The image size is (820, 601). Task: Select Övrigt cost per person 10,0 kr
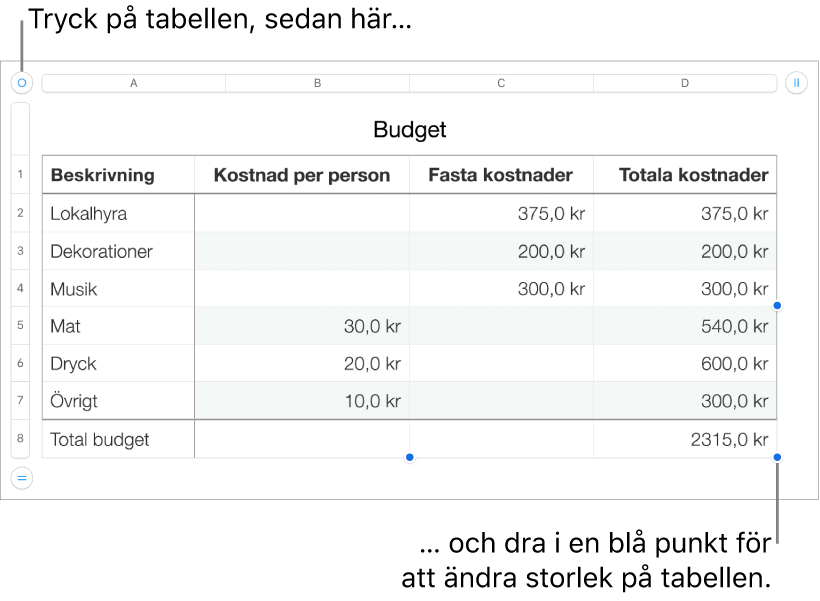[x=302, y=401]
